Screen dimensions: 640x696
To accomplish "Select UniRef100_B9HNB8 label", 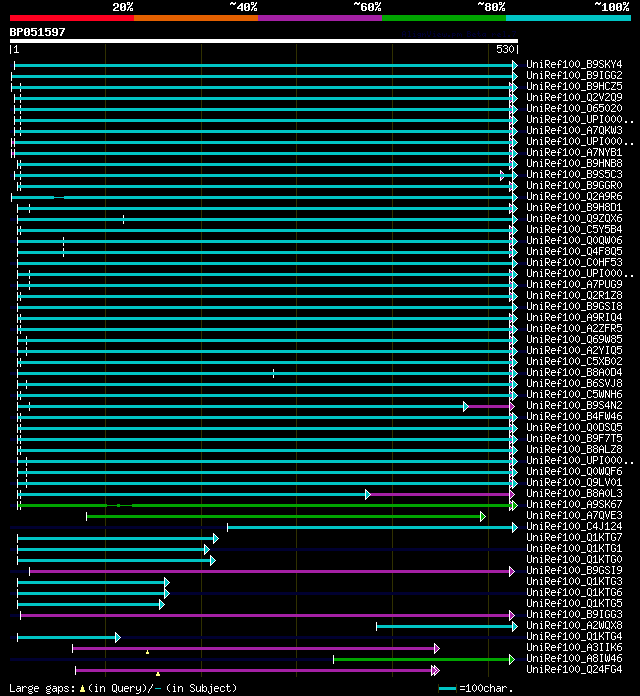I will pyautogui.click(x=574, y=163).
